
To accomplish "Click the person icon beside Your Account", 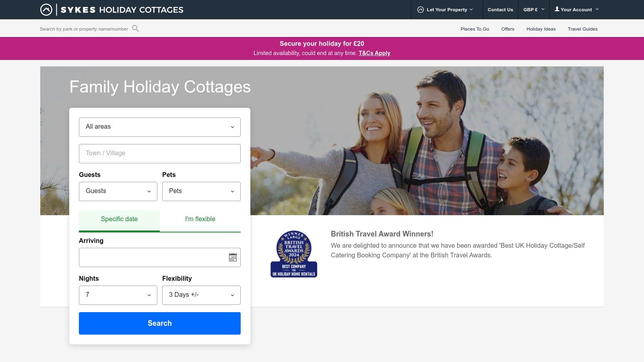I will pos(557,9).
